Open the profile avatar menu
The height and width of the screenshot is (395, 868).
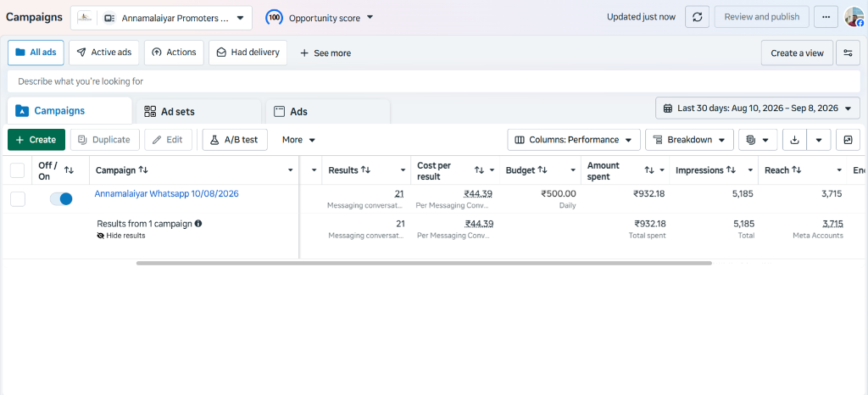854,17
